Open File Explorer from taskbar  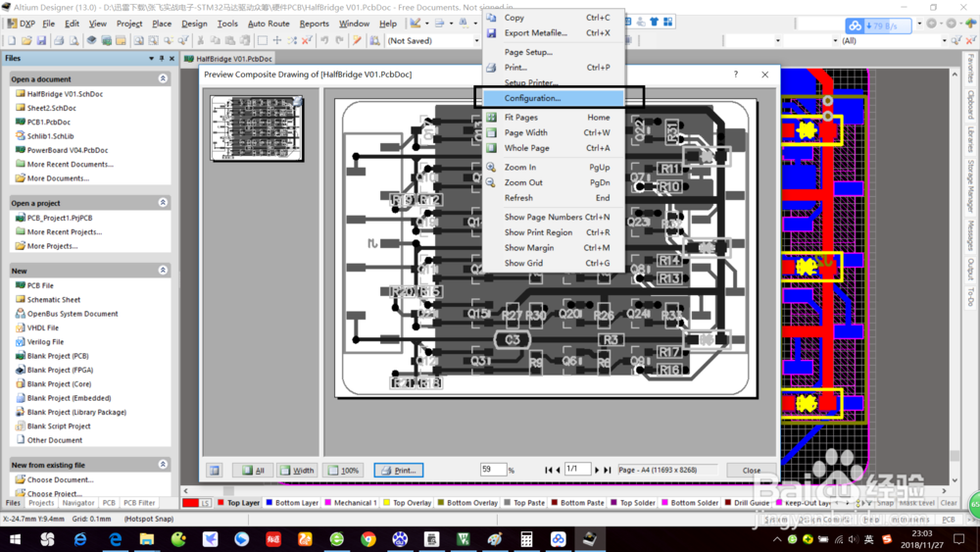click(x=146, y=539)
